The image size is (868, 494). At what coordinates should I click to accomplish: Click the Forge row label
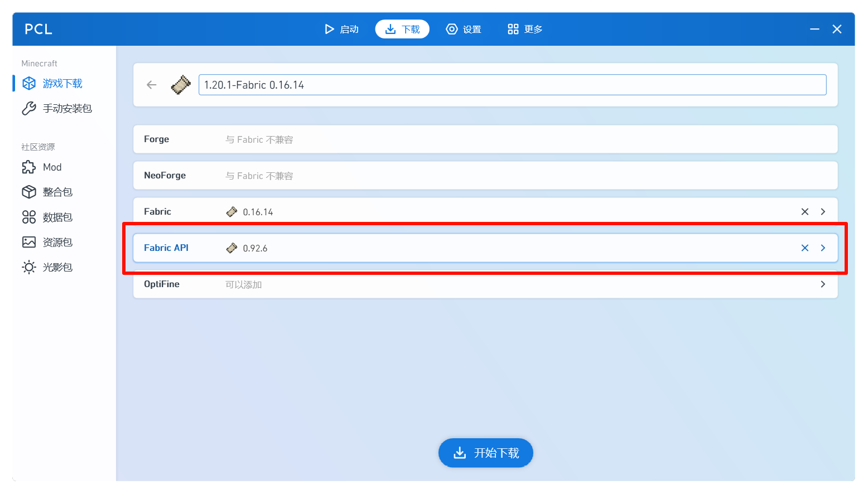pos(156,139)
